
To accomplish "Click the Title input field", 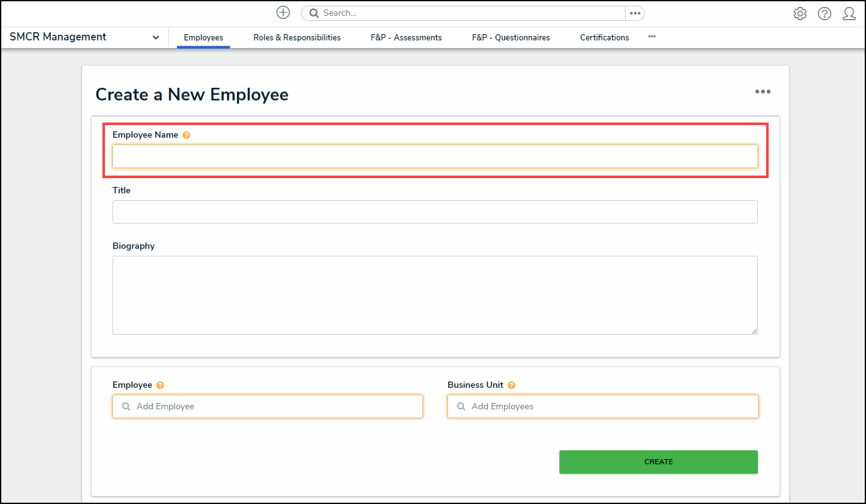I will click(435, 212).
